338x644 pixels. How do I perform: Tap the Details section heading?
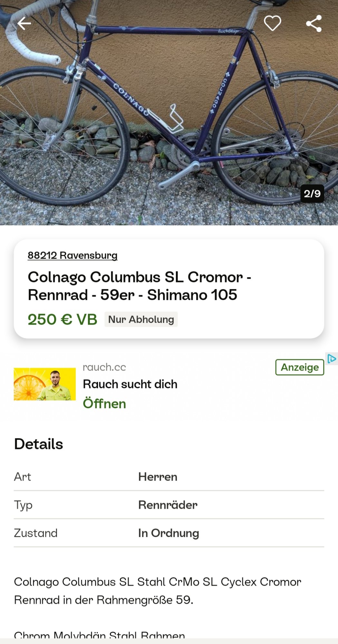(39, 444)
